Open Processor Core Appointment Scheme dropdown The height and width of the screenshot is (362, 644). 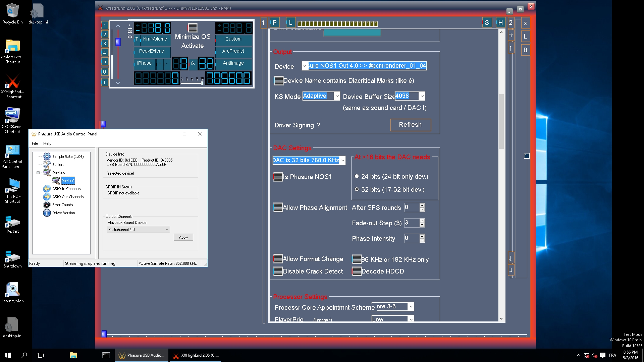(x=411, y=307)
